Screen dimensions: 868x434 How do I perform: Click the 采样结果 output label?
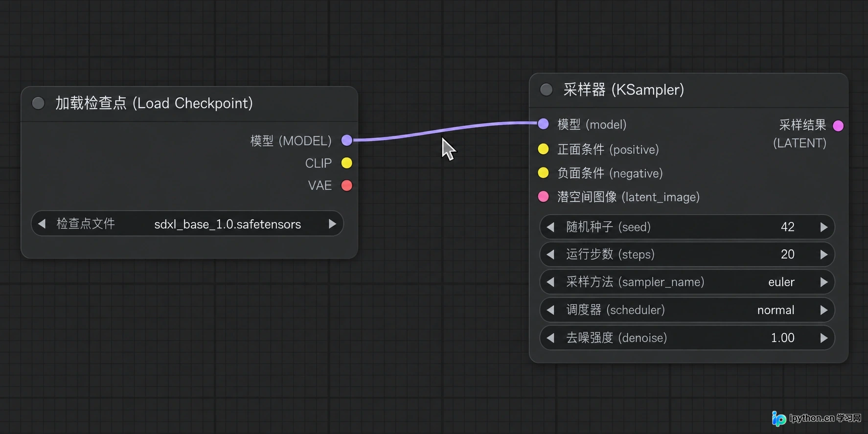802,125
